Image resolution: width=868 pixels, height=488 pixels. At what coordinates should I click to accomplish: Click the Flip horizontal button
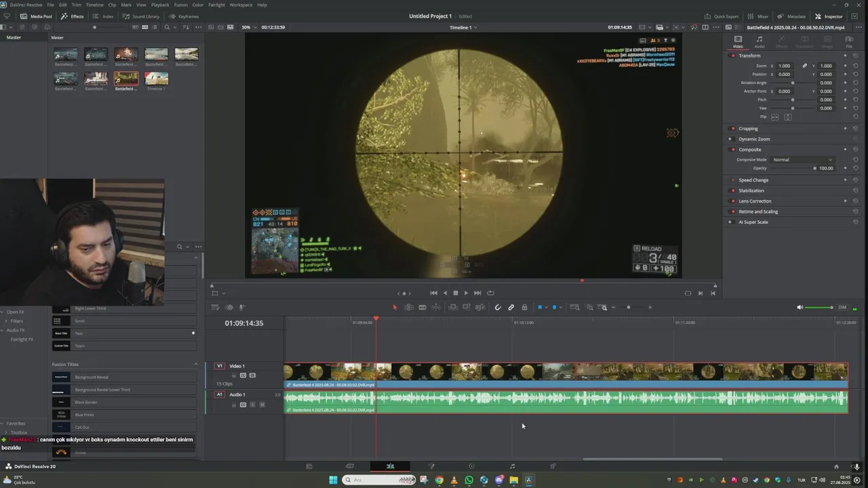click(x=775, y=117)
